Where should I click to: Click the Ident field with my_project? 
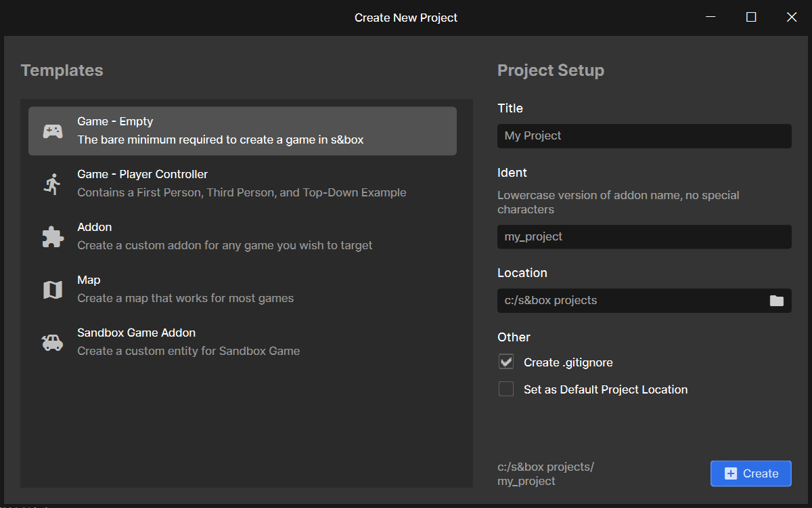coord(644,236)
